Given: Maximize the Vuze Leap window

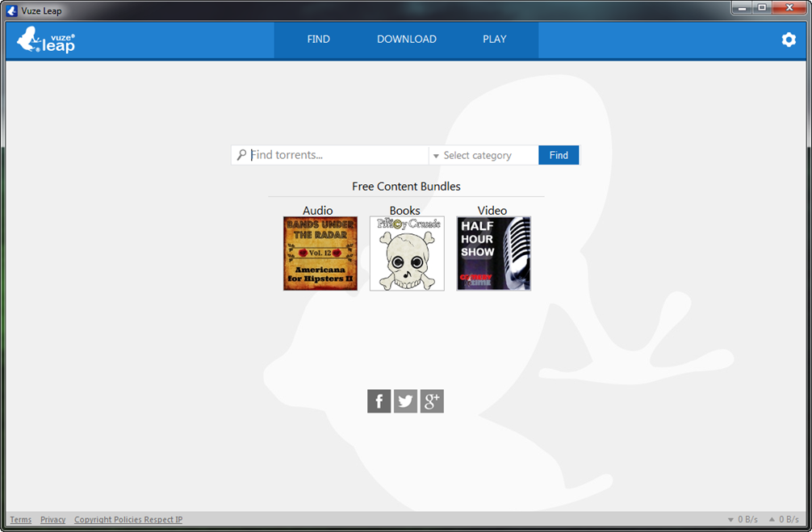Looking at the screenshot, I should pos(762,8).
